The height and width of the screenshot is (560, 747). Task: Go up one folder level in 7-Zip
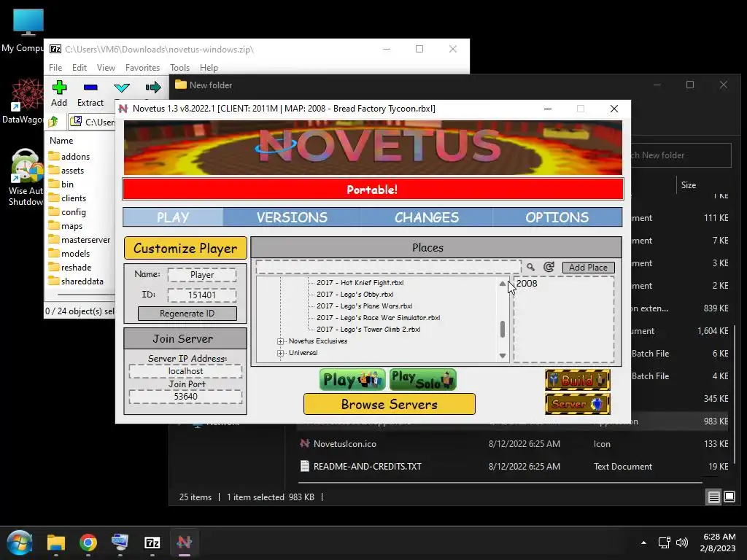click(53, 122)
